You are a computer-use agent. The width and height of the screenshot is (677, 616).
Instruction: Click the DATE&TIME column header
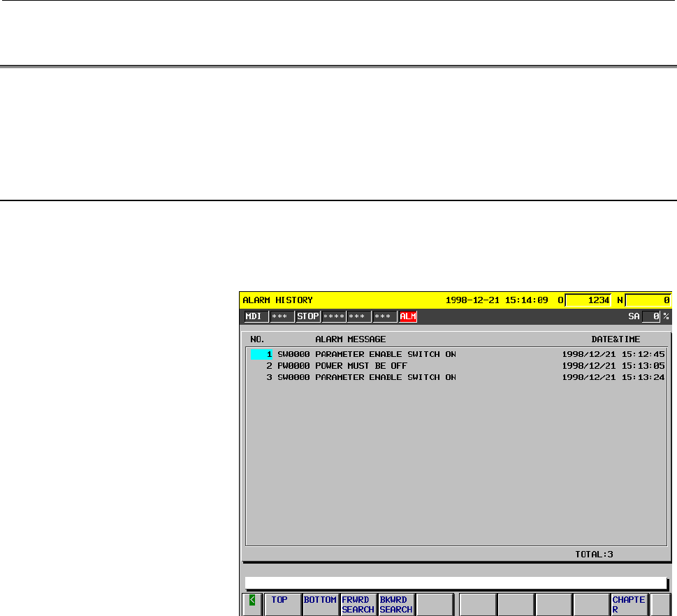pos(616,339)
